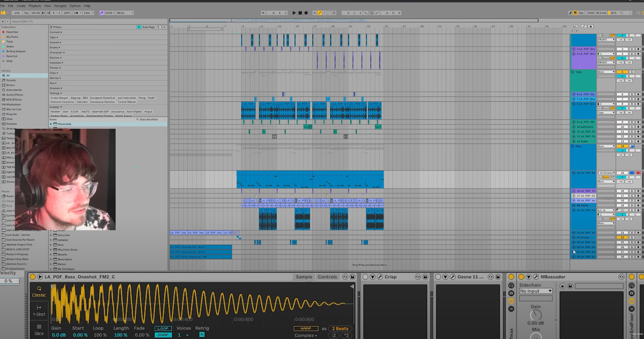Toggle the arrangement Loop switch
This screenshot has height=339, width=644.
tap(371, 13)
